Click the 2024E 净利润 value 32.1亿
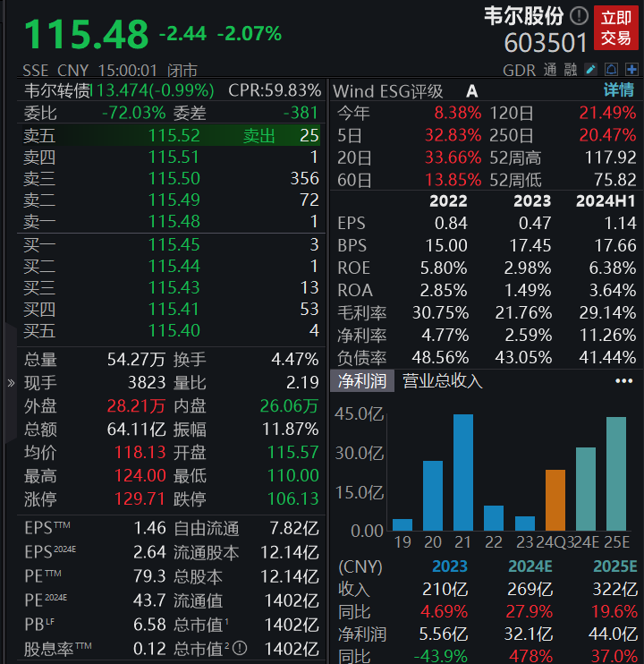The image size is (644, 664). coord(528,634)
